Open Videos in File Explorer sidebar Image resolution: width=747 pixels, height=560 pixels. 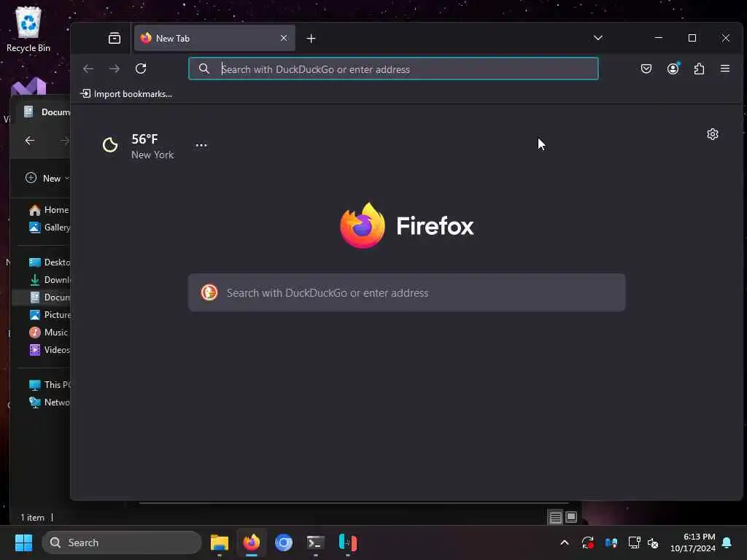tap(49, 350)
